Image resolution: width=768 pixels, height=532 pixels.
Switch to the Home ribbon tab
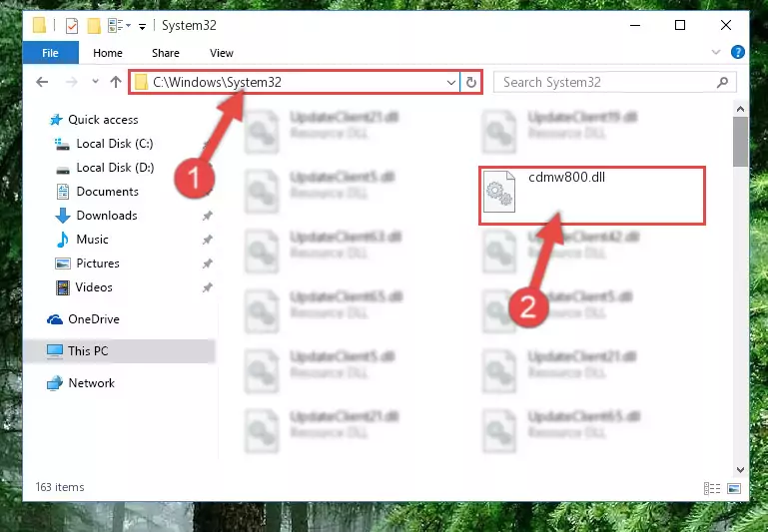[108, 53]
